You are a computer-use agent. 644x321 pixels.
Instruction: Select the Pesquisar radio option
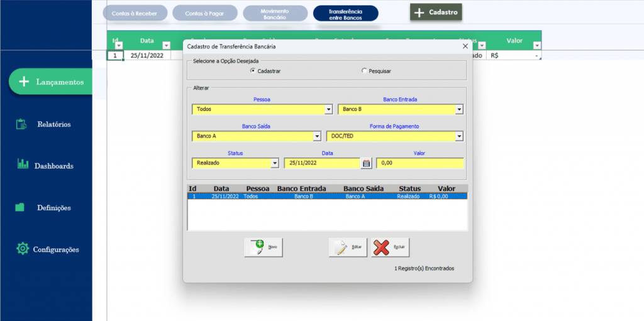point(364,70)
